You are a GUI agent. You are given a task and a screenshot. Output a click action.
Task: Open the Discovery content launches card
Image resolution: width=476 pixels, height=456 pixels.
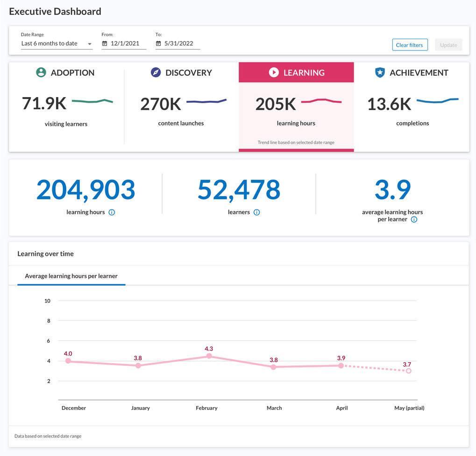(x=181, y=106)
